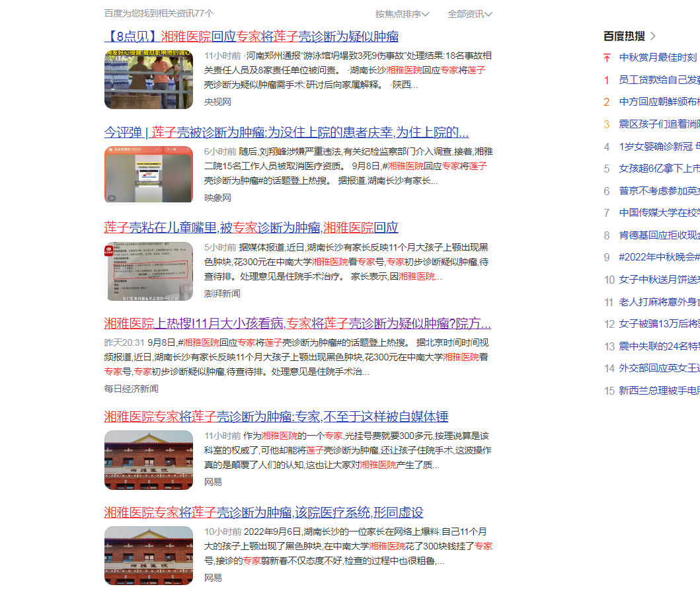The width and height of the screenshot is (700, 593).
Task: Click the 百度为您找到相关资讯77个 result count
Action: (159, 13)
